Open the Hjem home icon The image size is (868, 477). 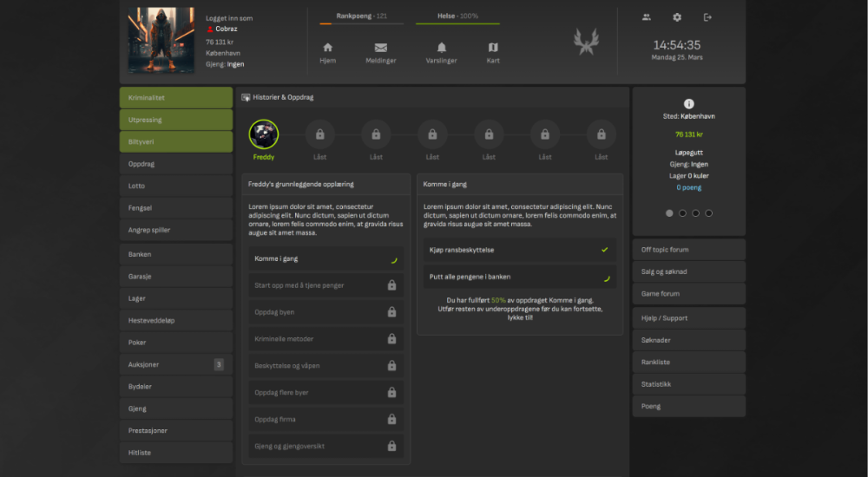click(327, 48)
